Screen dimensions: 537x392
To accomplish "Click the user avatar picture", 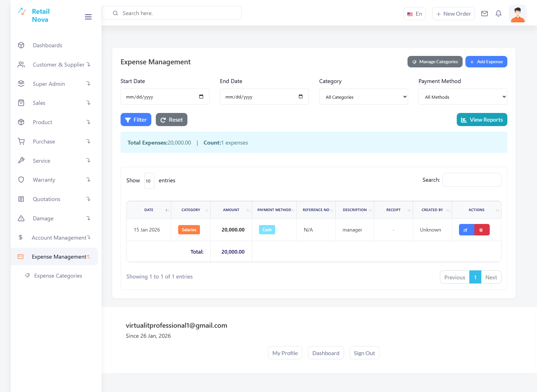I will click(517, 14).
